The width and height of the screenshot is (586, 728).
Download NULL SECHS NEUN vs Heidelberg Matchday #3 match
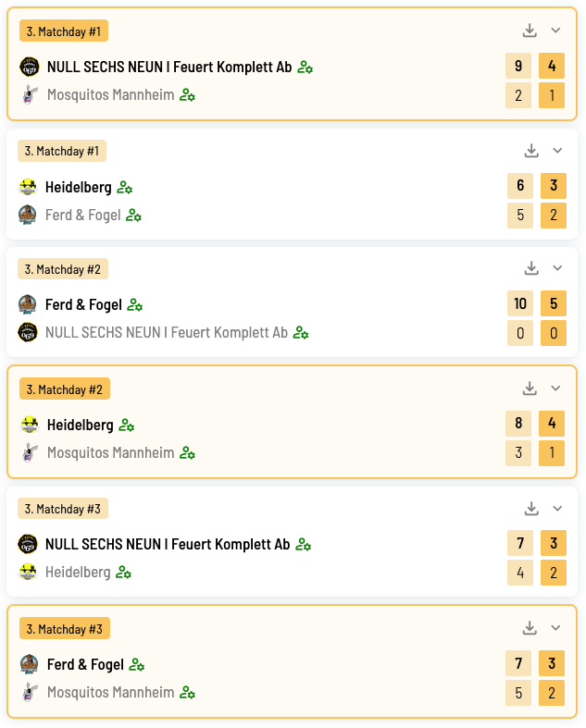[x=531, y=508]
